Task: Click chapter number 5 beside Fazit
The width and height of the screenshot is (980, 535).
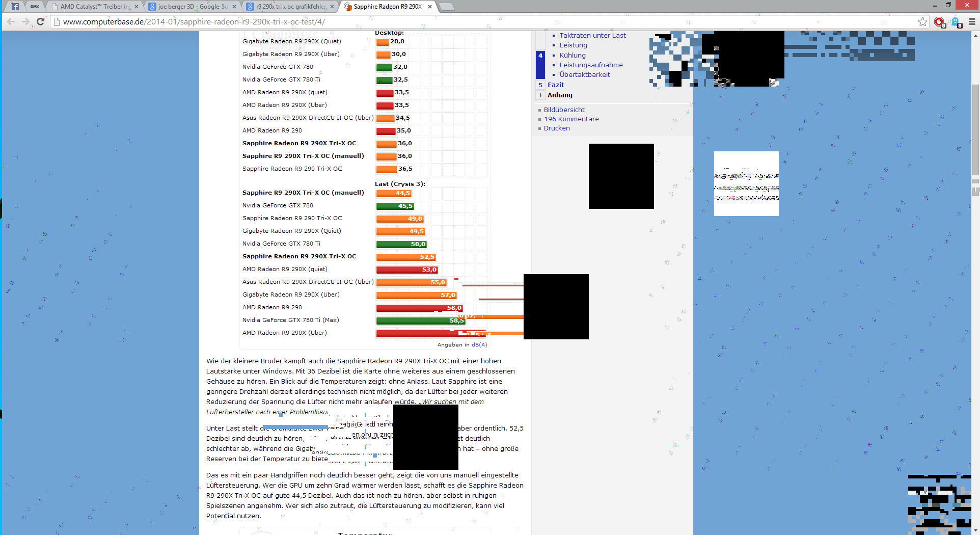Action: [540, 85]
